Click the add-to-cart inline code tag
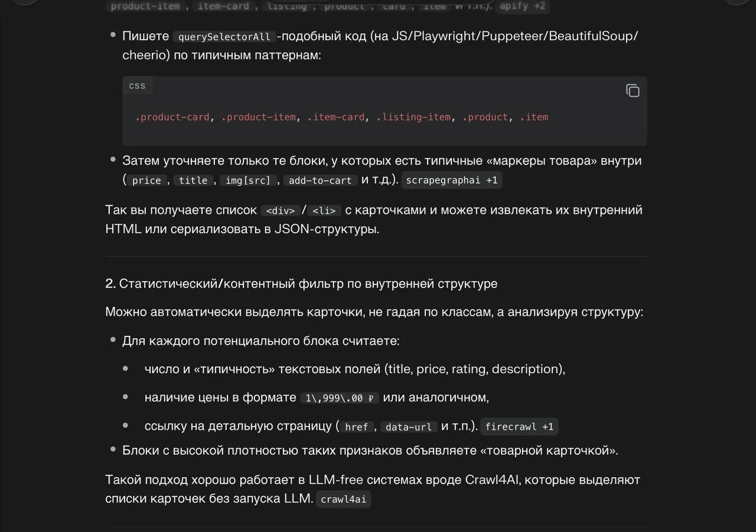 [x=320, y=181]
